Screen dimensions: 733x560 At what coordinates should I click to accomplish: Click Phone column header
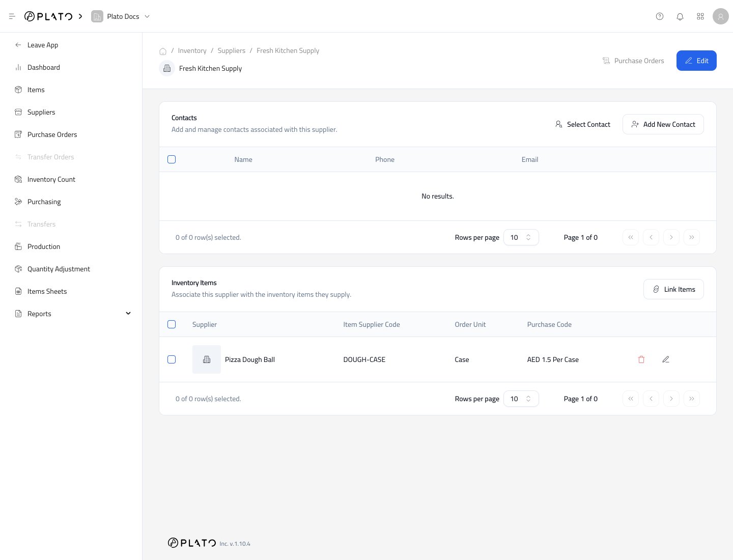pos(385,159)
